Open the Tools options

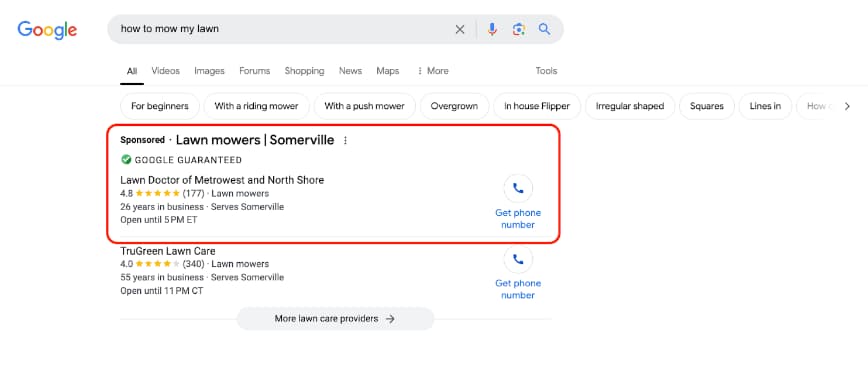coord(546,71)
